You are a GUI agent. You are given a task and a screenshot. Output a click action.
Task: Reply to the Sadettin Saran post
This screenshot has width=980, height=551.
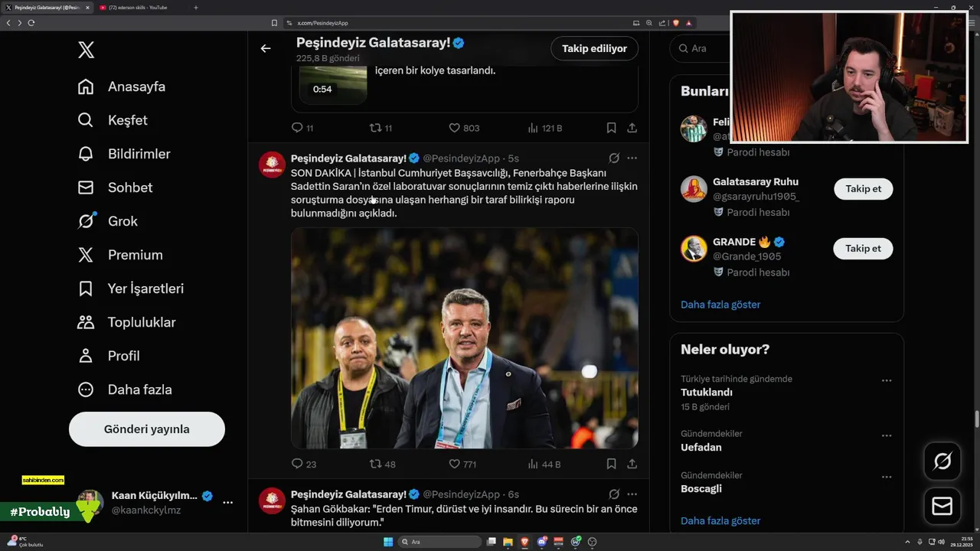tap(304, 464)
